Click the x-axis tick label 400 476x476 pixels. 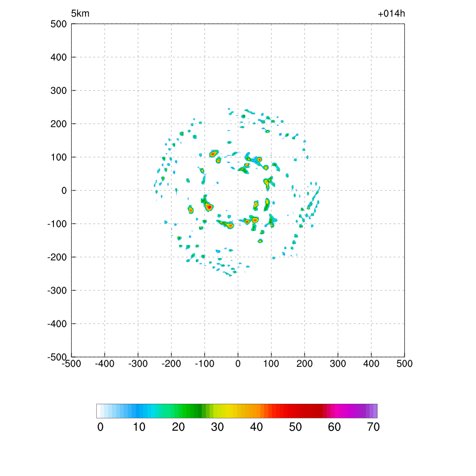[x=371, y=364]
